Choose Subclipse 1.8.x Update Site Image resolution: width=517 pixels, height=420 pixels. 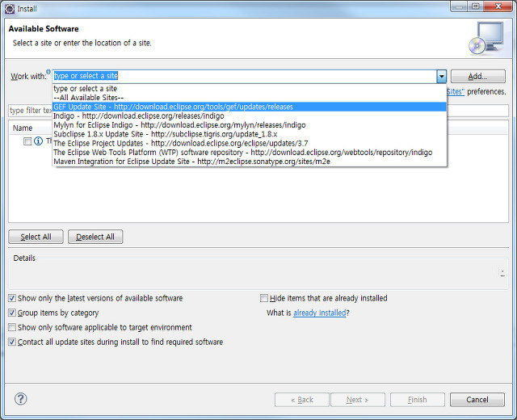tap(250, 134)
